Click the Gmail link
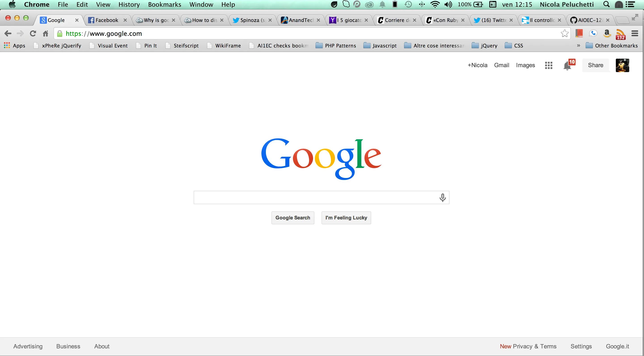 click(501, 65)
